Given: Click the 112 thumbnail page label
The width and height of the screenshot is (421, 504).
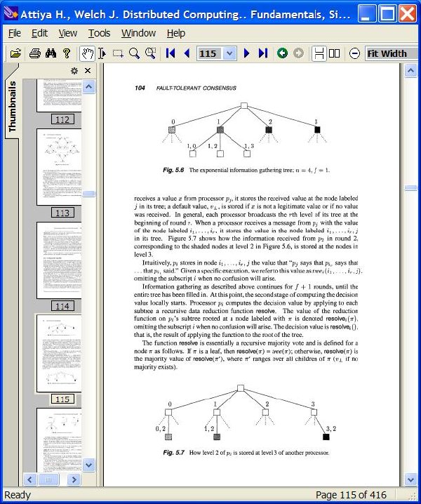Looking at the screenshot, I should [62, 119].
